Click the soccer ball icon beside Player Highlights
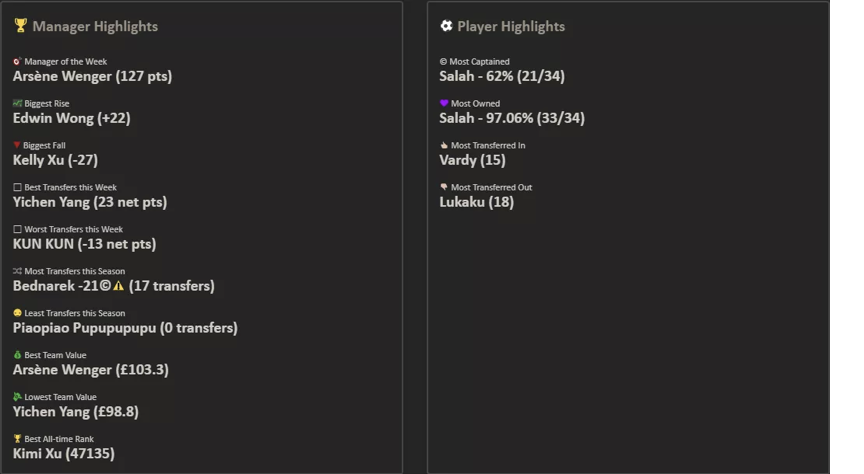Image resolution: width=864 pixels, height=474 pixels. coord(446,26)
